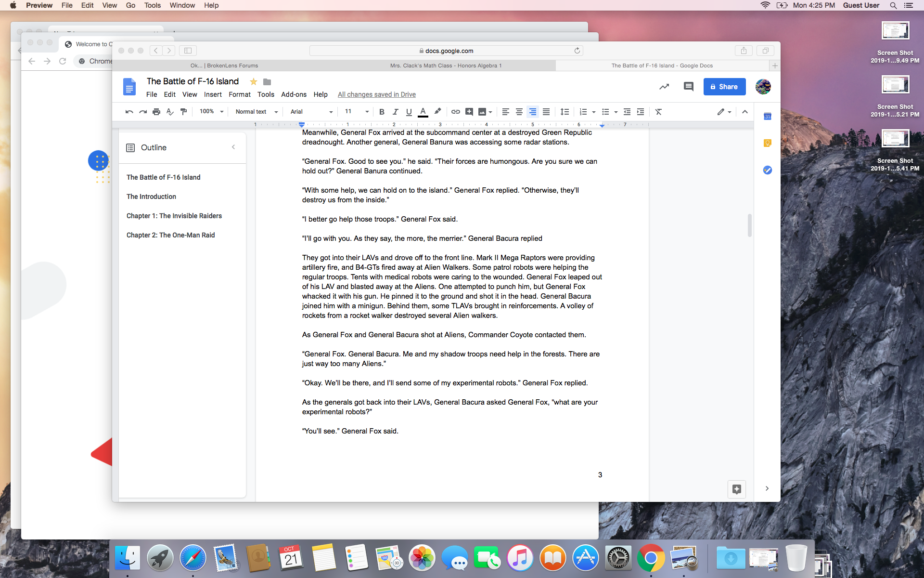Expand bulleted list style arrow
The image size is (924, 578).
(616, 112)
